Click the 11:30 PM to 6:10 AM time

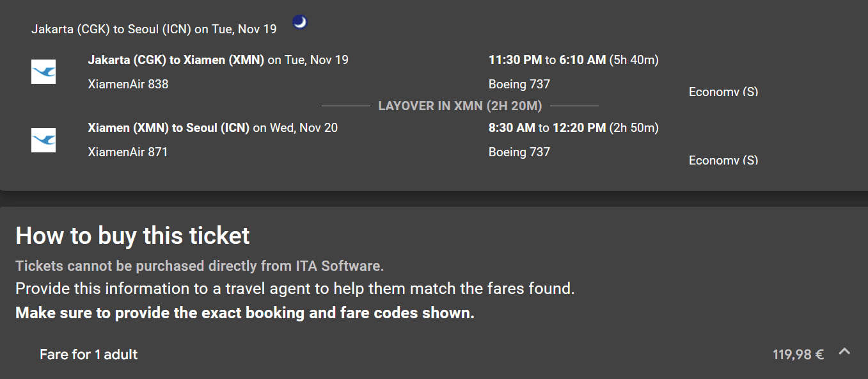pyautogui.click(x=547, y=60)
